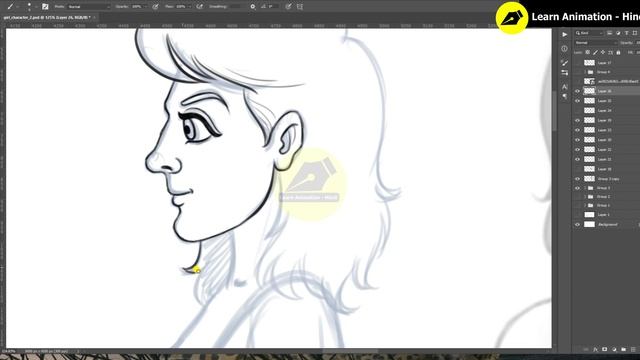The image size is (640, 360).
Task: Hide the Background layer eye icon
Action: [578, 224]
